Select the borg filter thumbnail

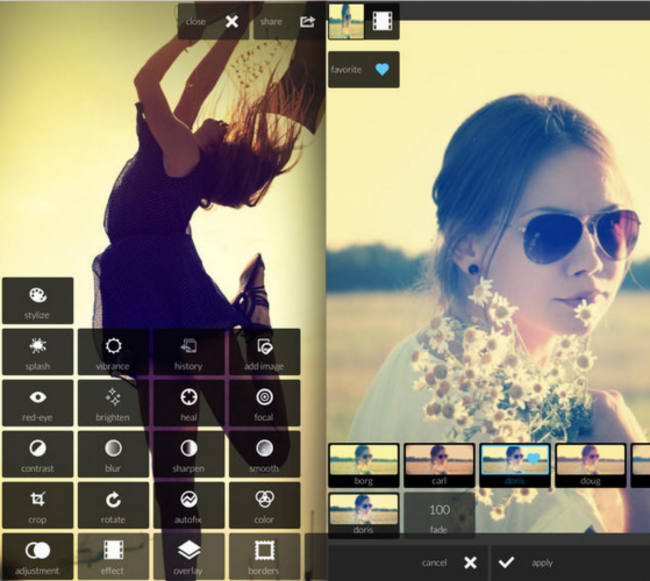point(363,466)
